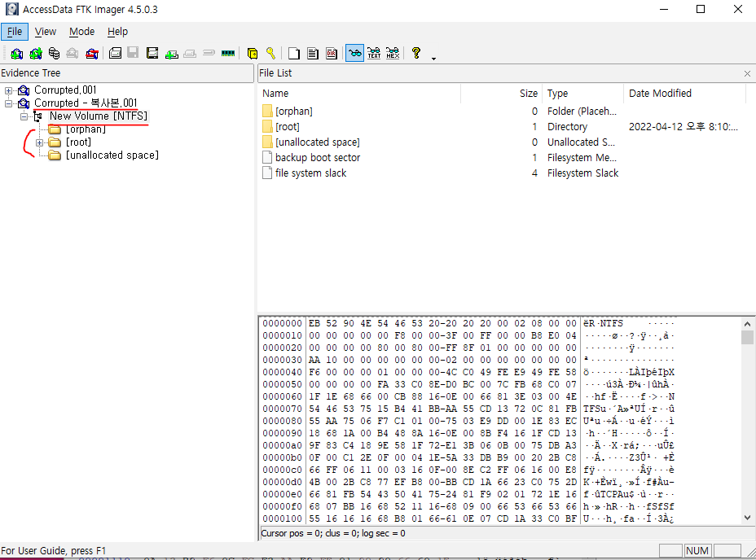The height and width of the screenshot is (560, 756).
Task: Open the toolbar options dropdown arrow
Action: [x=433, y=59]
